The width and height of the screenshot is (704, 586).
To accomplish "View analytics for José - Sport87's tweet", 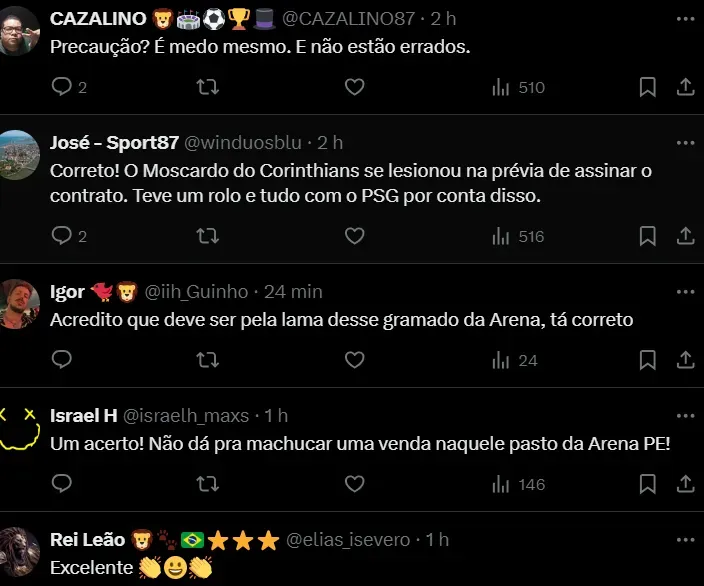I will coord(518,236).
